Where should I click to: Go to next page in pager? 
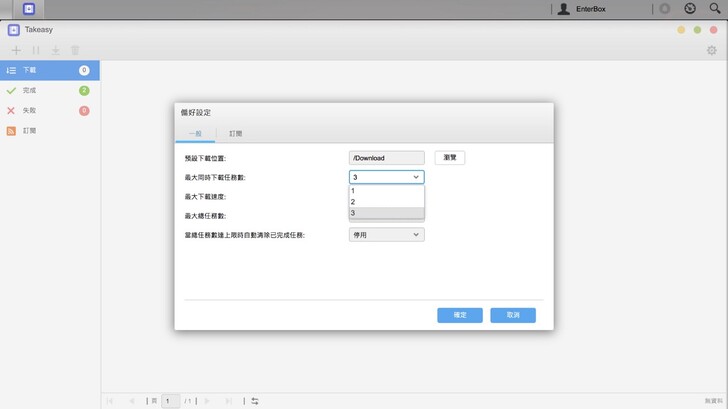tap(207, 401)
